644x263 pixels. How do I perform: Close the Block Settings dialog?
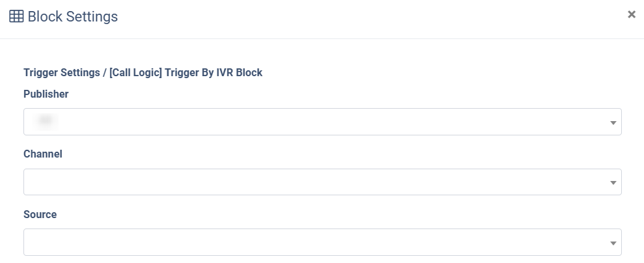point(631,14)
